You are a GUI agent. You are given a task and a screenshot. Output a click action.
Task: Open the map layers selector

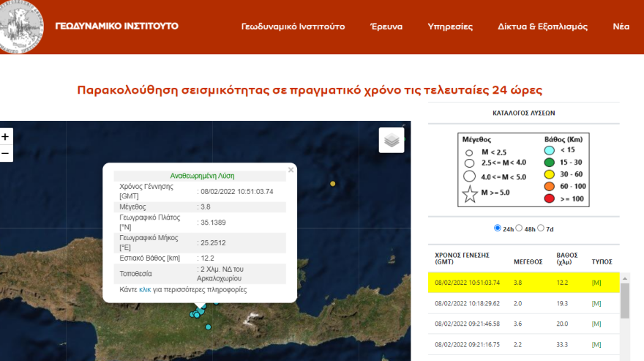(x=392, y=140)
